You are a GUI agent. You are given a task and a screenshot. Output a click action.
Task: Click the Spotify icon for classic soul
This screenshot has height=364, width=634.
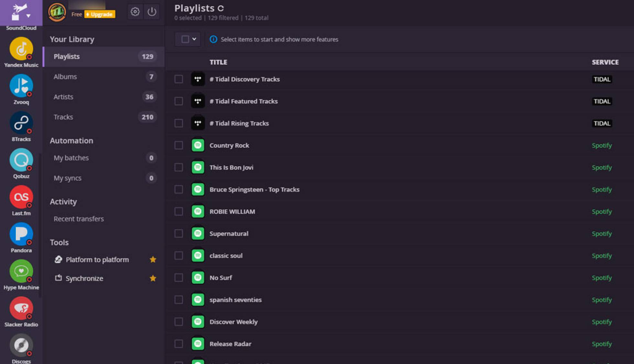click(x=198, y=256)
